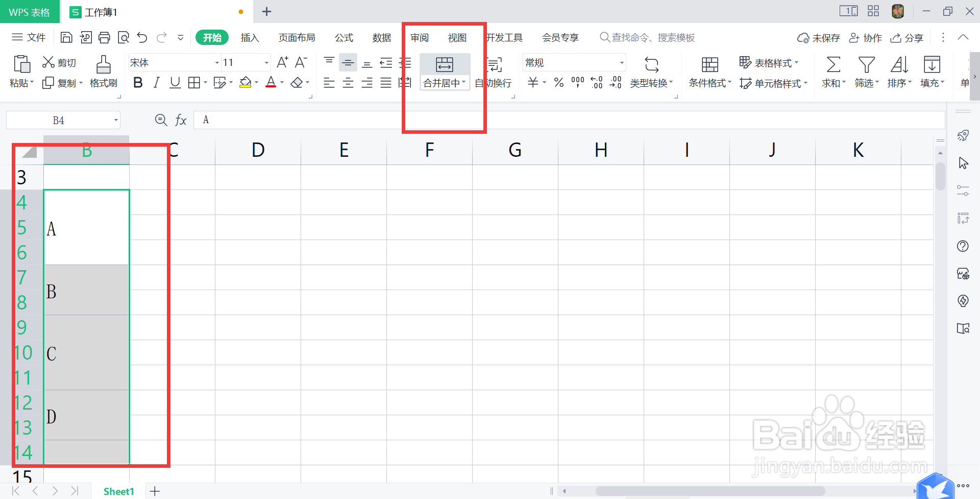980x499 pixels.
Task: Expand the 合并居中 merge dropdown
Action: pos(464,82)
